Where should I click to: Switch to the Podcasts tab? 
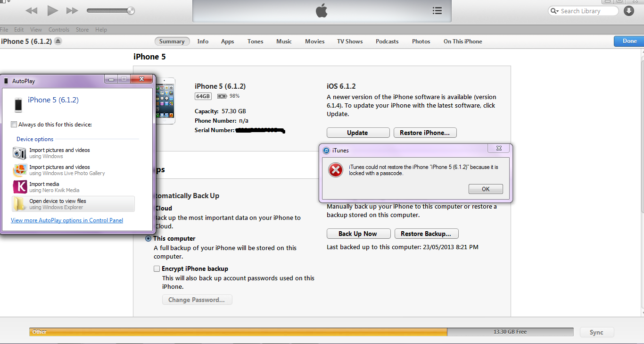point(387,42)
